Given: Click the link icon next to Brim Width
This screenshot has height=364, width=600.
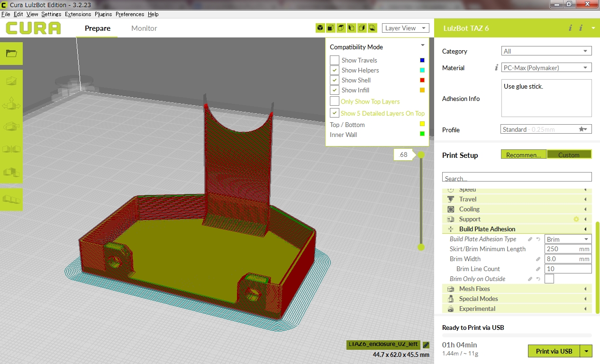Looking at the screenshot, I should point(538,259).
